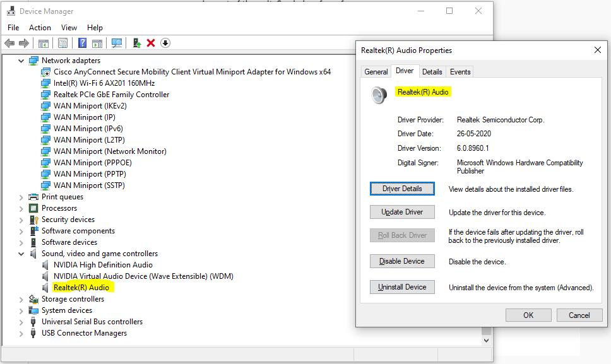Select WAN Miniport (PPPOE)

tap(93, 163)
